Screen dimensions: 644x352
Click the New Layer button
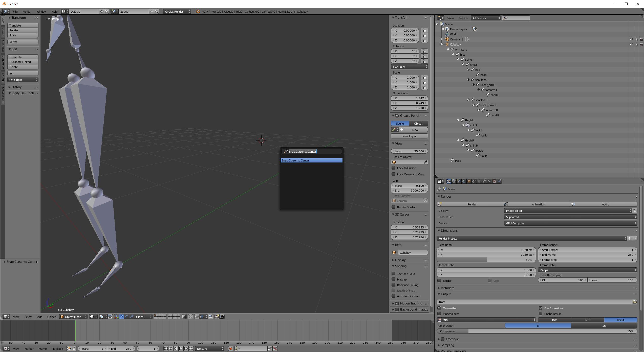[x=409, y=136]
